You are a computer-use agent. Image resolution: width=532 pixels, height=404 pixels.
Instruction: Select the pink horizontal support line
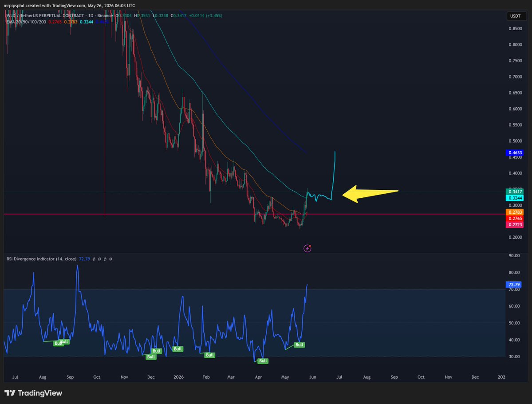pyautogui.click(x=255, y=214)
